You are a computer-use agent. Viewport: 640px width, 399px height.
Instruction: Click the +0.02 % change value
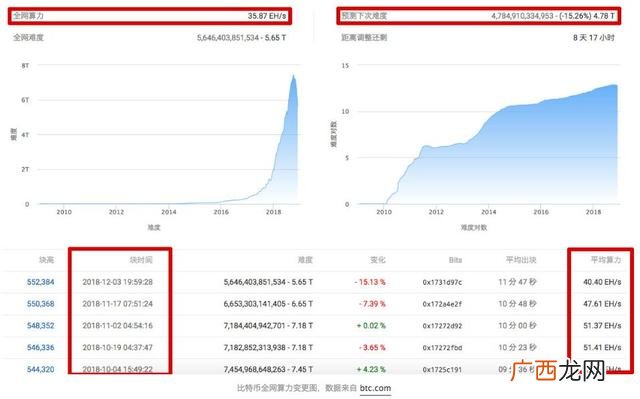[x=371, y=326]
